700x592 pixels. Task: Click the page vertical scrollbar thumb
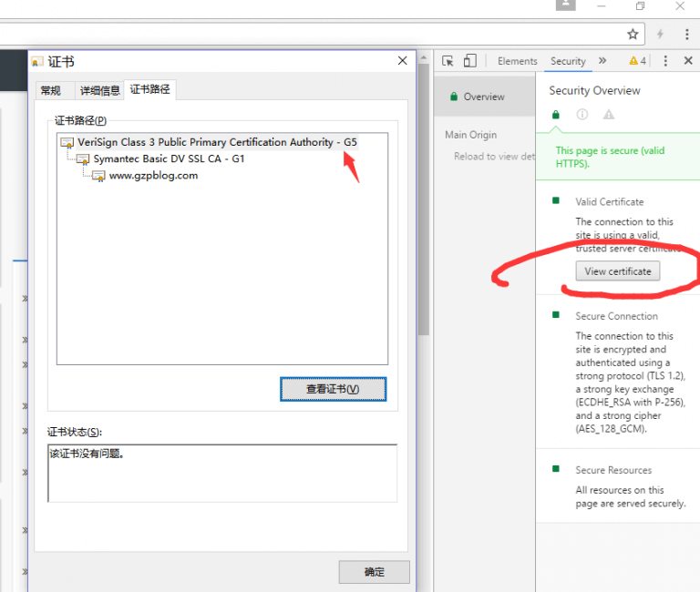coord(424,199)
